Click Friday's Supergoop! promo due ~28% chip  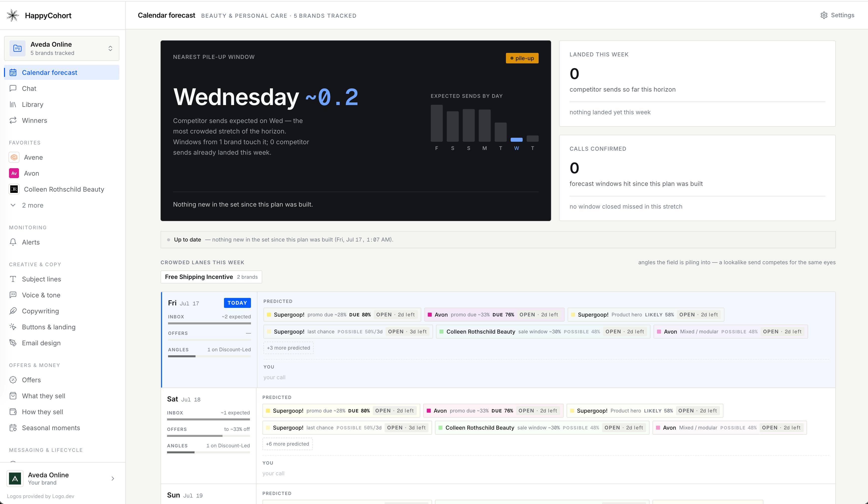point(342,315)
